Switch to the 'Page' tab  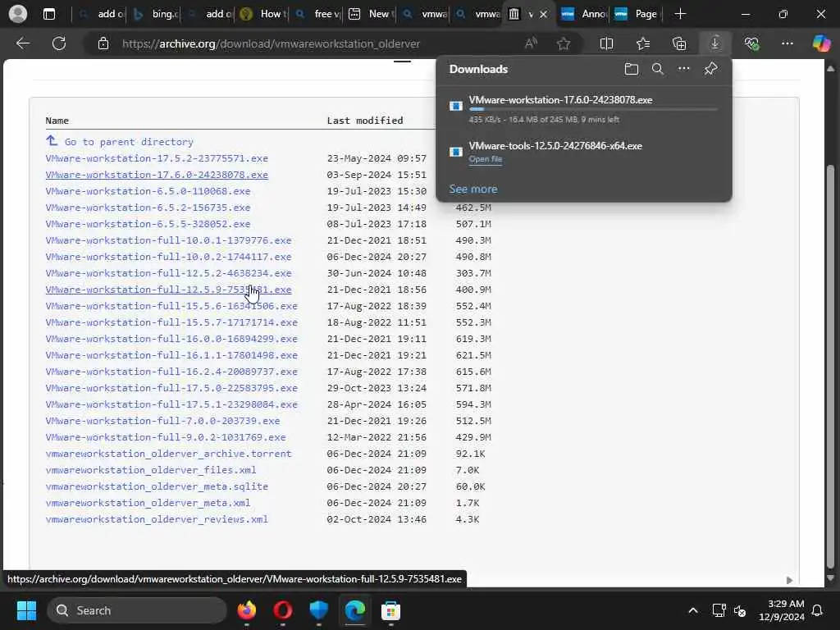tap(637, 14)
